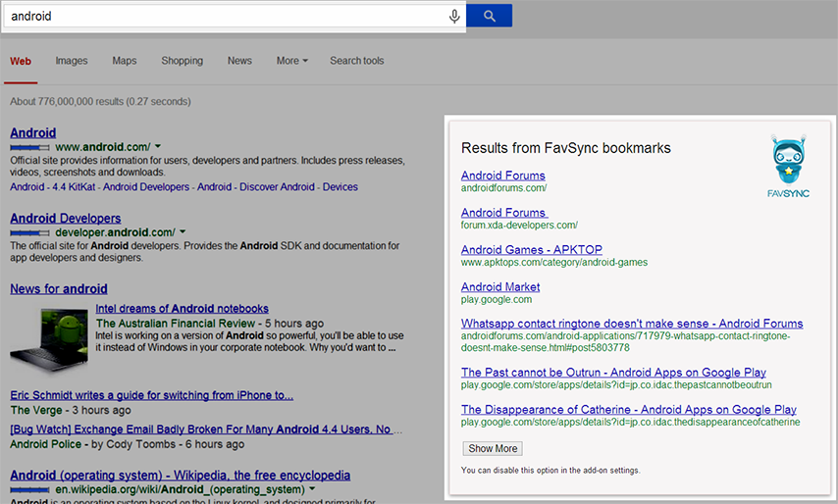Click the Android laptop news thumbnail
The width and height of the screenshot is (838, 504).
[x=50, y=335]
